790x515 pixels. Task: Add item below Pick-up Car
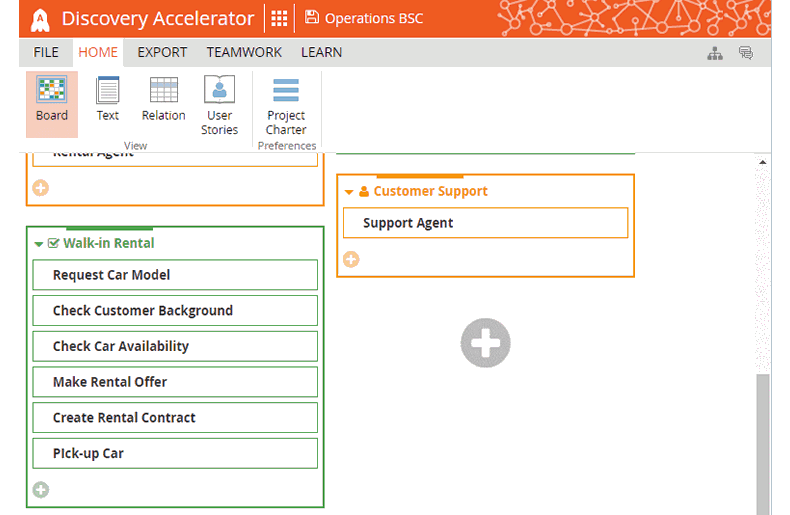[41, 490]
